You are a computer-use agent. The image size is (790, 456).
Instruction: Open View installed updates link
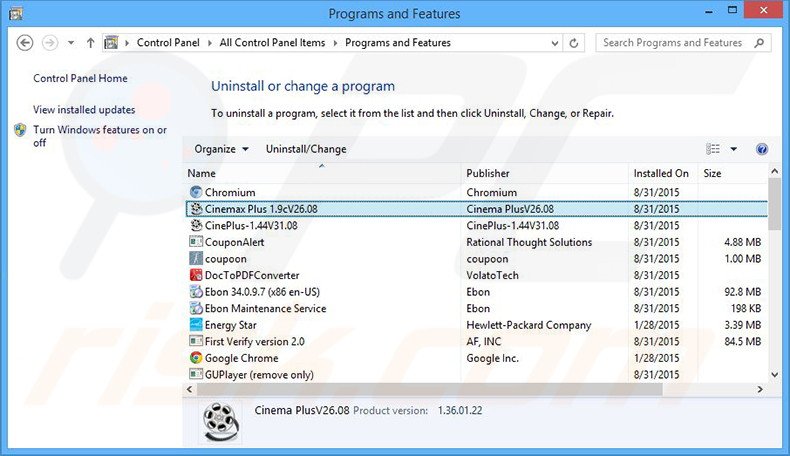(x=84, y=109)
